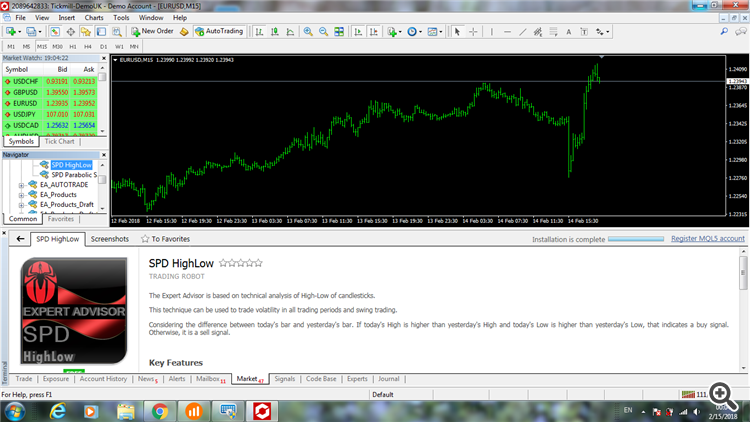Select the Vertical Line tool

491,32
